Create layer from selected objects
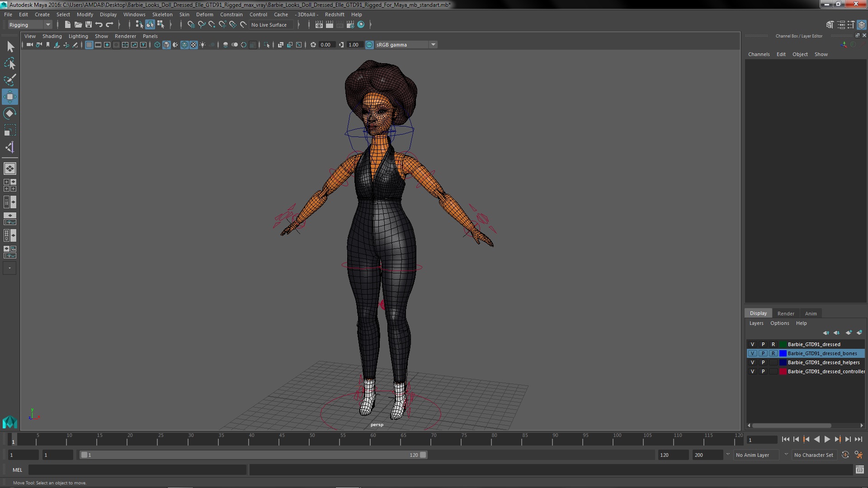 (x=859, y=333)
